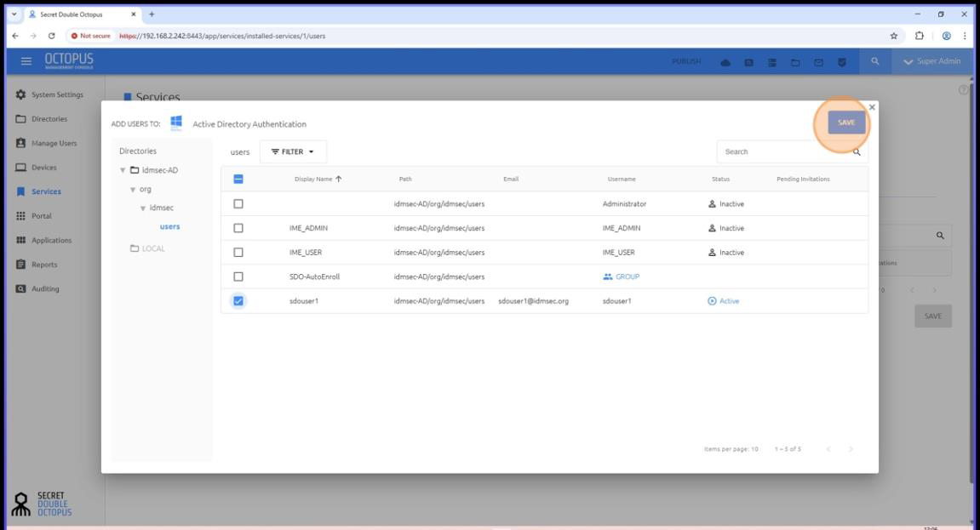The image size is (980, 530).
Task: Toggle the select-all checkbox in table header
Action: click(238, 180)
